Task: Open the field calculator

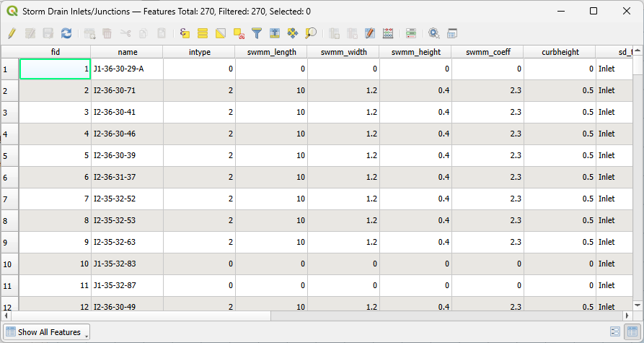Action: 388,33
